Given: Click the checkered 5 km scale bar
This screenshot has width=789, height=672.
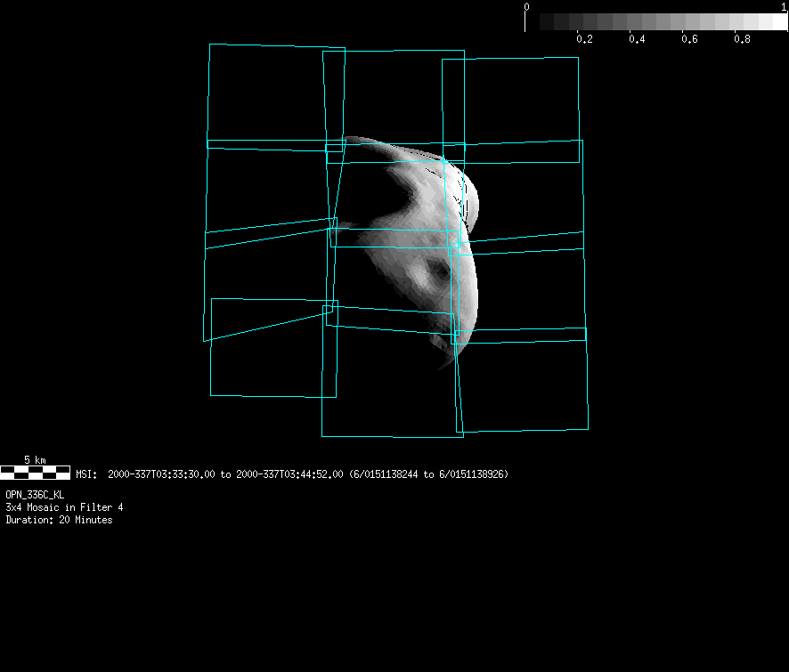Looking at the screenshot, I should (x=35, y=473).
